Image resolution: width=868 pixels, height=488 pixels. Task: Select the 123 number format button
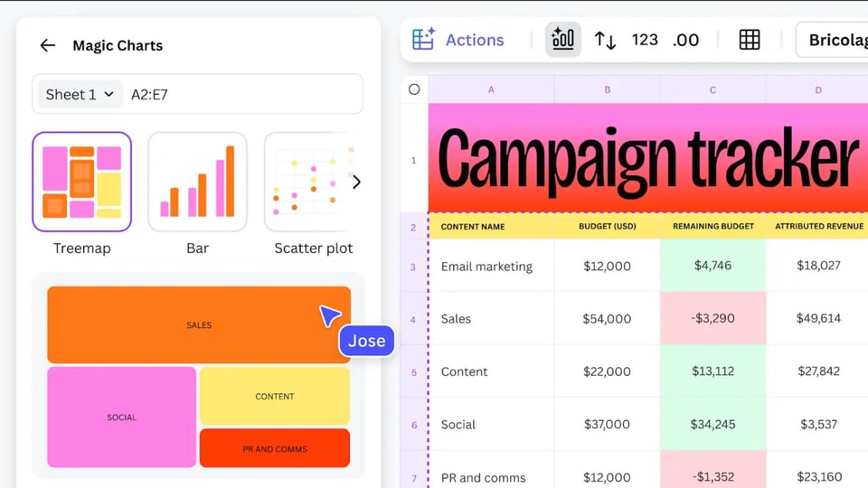coord(645,40)
